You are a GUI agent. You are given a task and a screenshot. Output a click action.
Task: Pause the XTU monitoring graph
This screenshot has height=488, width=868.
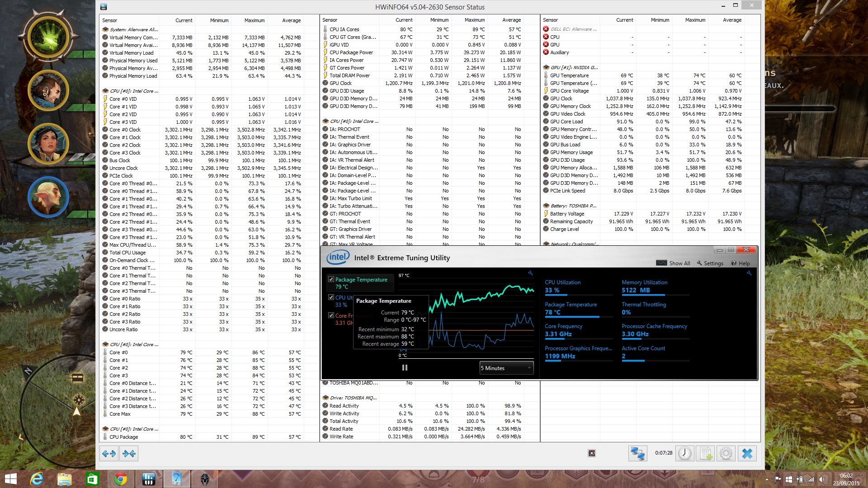click(405, 368)
